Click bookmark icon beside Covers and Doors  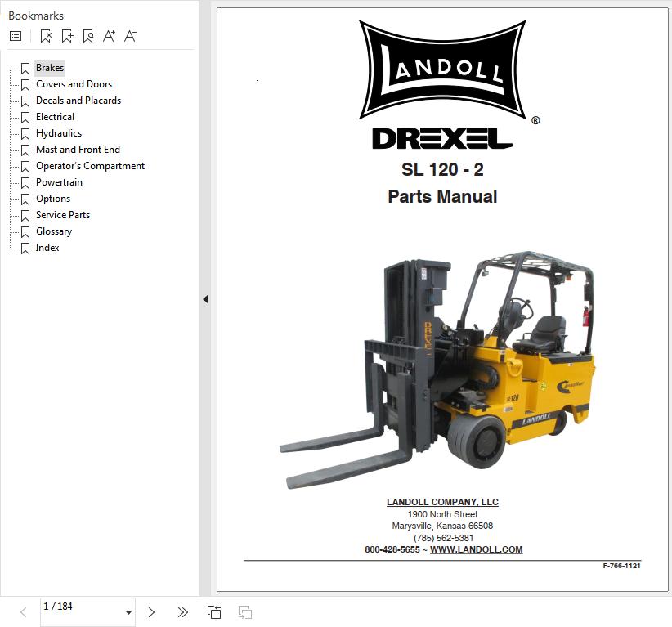pyautogui.click(x=25, y=84)
